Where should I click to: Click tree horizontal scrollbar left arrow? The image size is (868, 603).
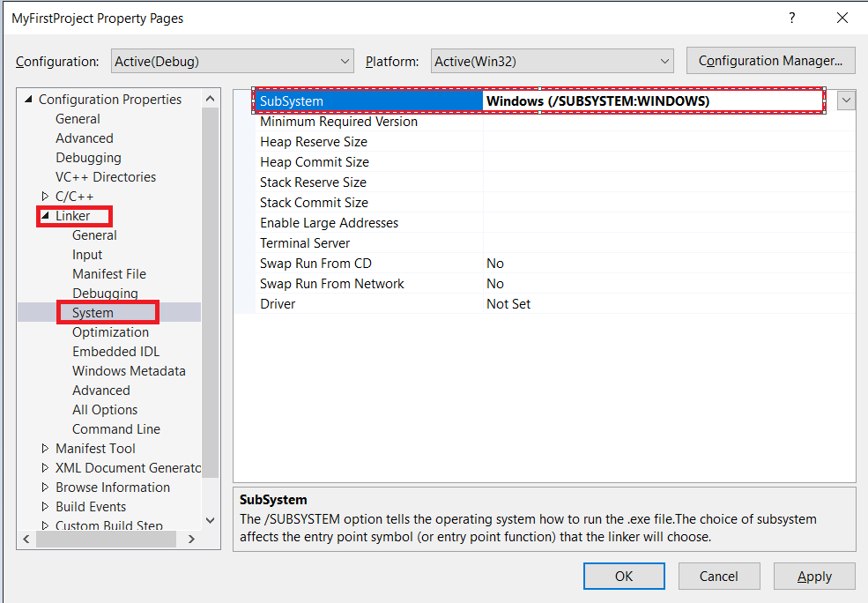click(26, 539)
